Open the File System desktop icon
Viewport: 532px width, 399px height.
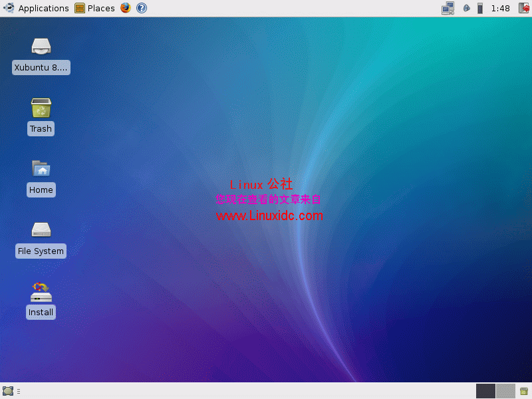pos(41,231)
